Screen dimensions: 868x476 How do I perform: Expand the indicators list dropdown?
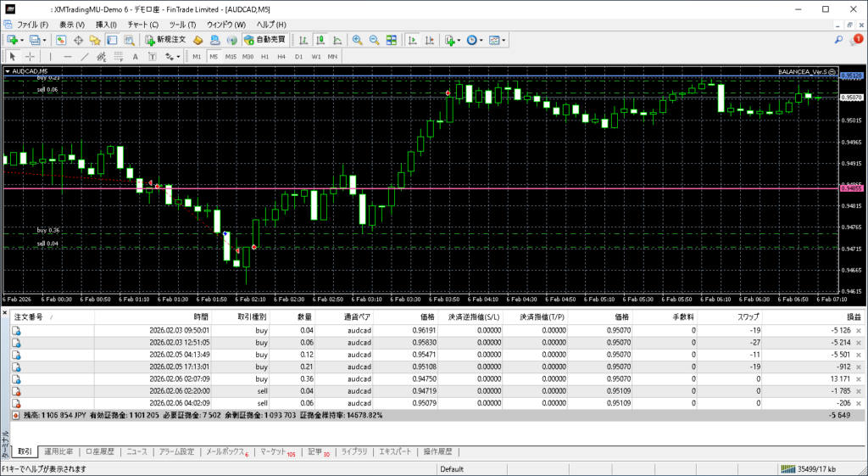point(459,40)
